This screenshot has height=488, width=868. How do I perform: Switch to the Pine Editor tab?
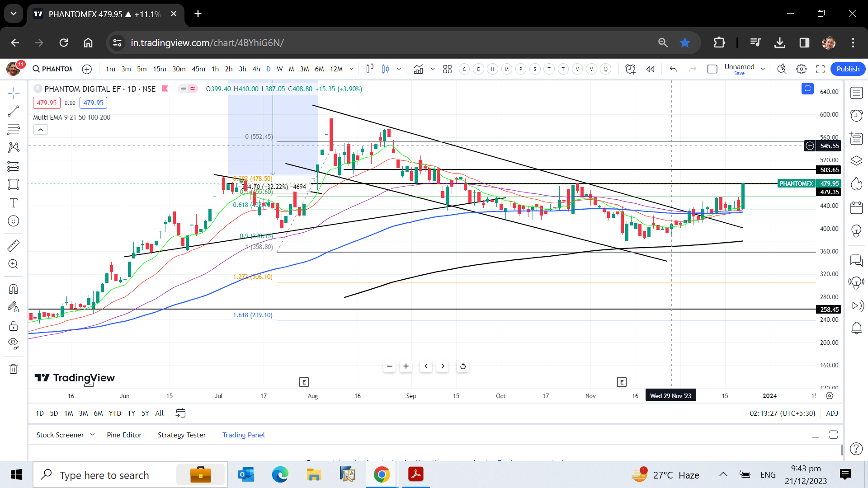[124, 435]
